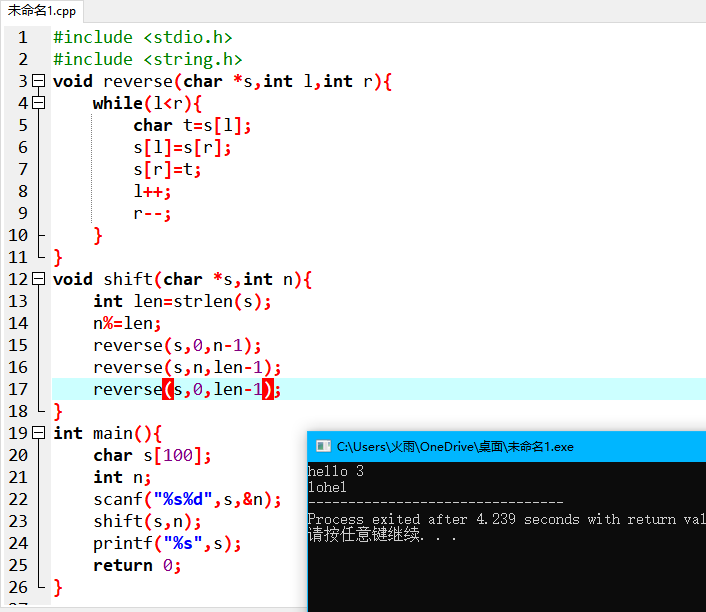706x612 pixels.
Task: Click the 'void shift(char *s,int n){' signature
Action: (x=182, y=279)
